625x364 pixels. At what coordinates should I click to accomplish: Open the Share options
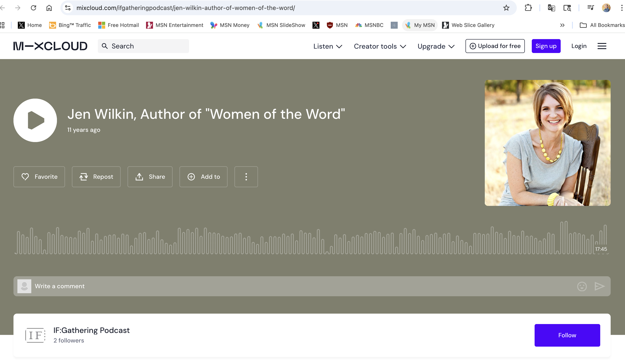pos(150,177)
